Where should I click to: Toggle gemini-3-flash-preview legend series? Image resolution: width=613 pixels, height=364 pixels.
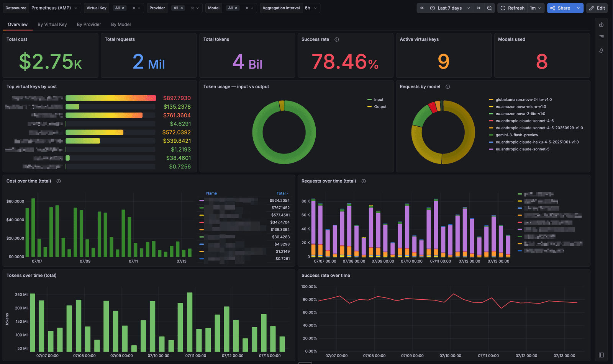(x=516, y=135)
